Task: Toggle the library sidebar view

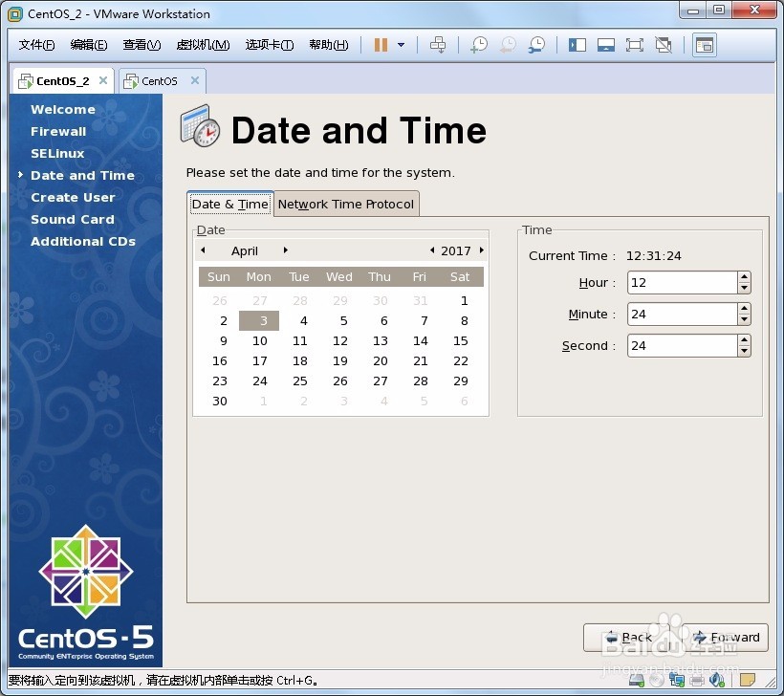Action: (577, 45)
